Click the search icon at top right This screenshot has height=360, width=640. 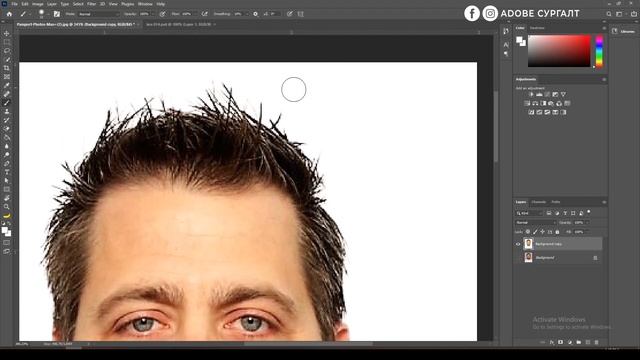609,14
